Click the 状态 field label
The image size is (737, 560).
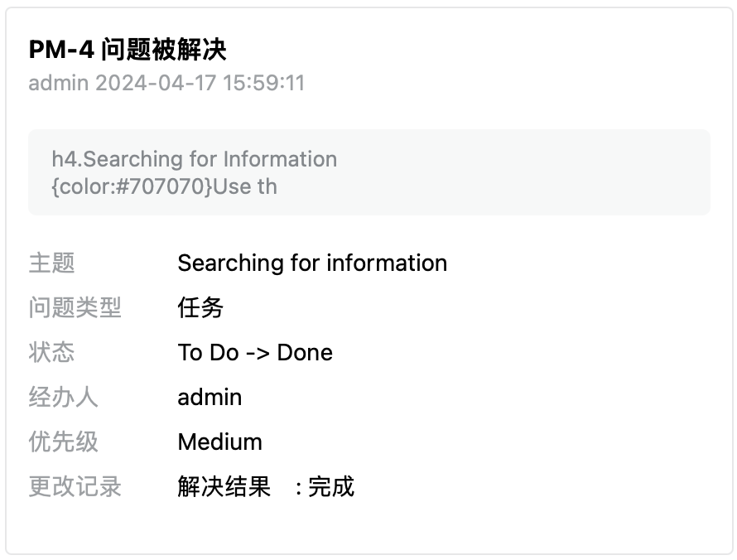[x=51, y=353]
